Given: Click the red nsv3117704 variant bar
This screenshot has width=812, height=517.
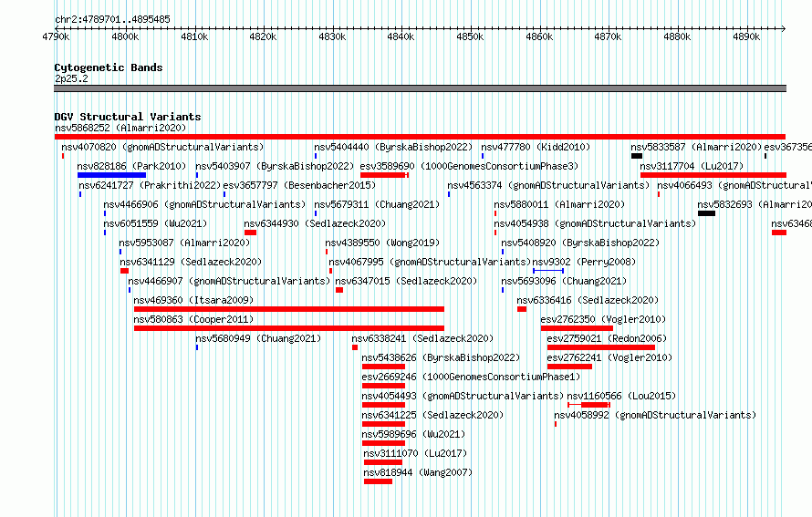Looking at the screenshot, I should click(713, 175).
